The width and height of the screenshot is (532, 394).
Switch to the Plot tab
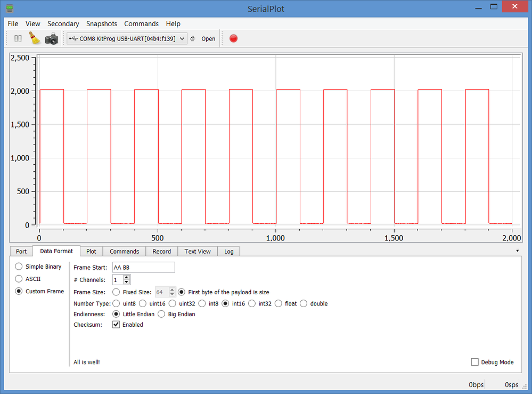[x=91, y=251]
